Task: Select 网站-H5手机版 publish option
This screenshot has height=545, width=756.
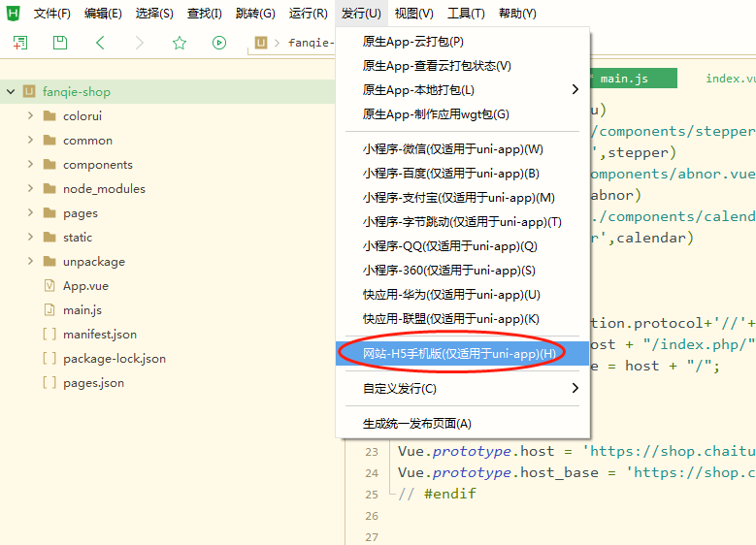Action: coord(462,354)
